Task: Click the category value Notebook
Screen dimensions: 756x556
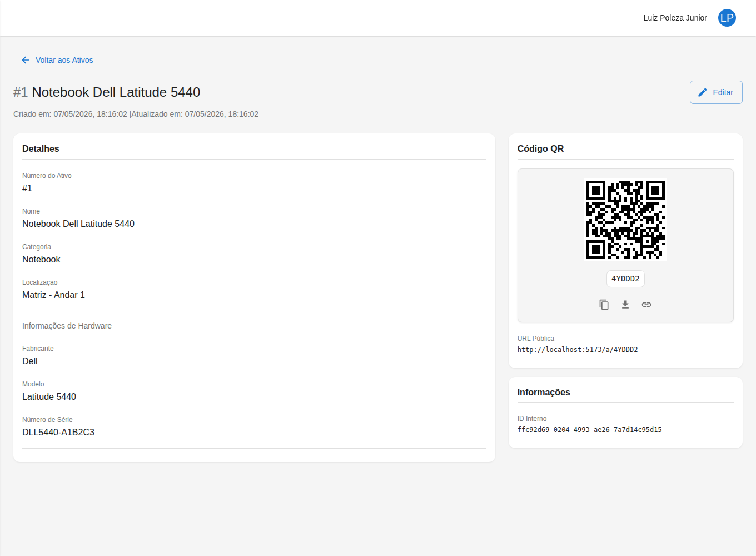Action: 41,259
